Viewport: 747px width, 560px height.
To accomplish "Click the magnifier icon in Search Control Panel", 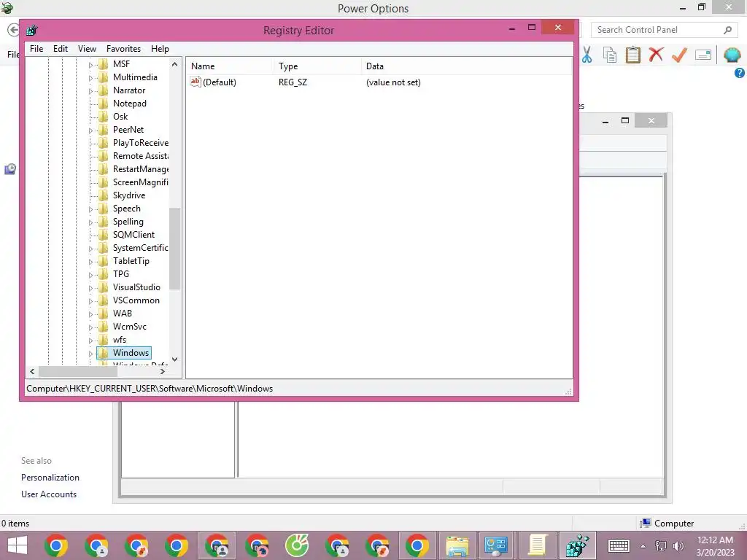I will coord(727,30).
